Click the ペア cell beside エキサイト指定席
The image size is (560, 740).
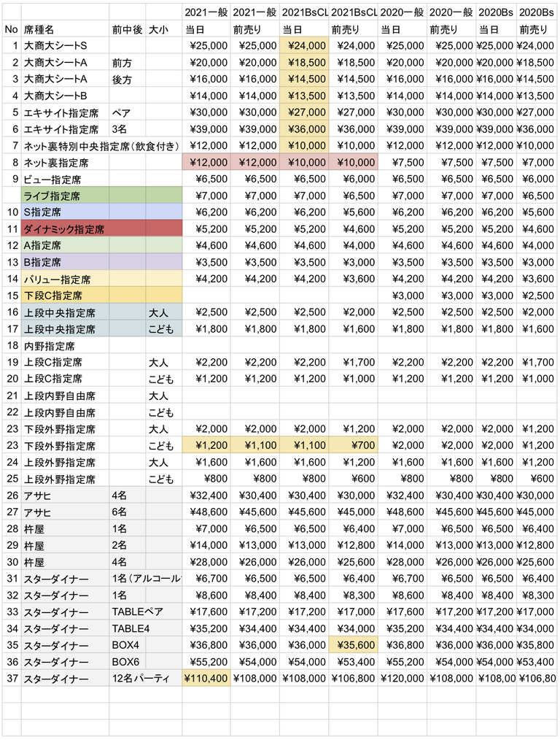[128, 112]
